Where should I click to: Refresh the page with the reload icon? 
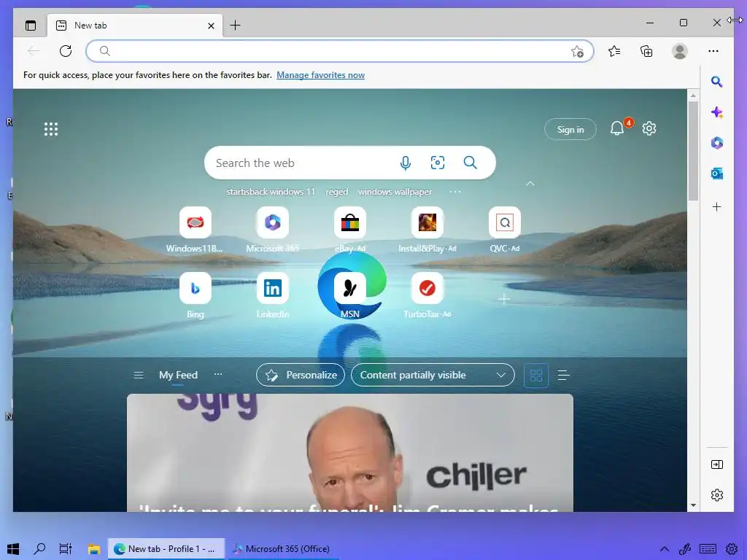(x=65, y=51)
